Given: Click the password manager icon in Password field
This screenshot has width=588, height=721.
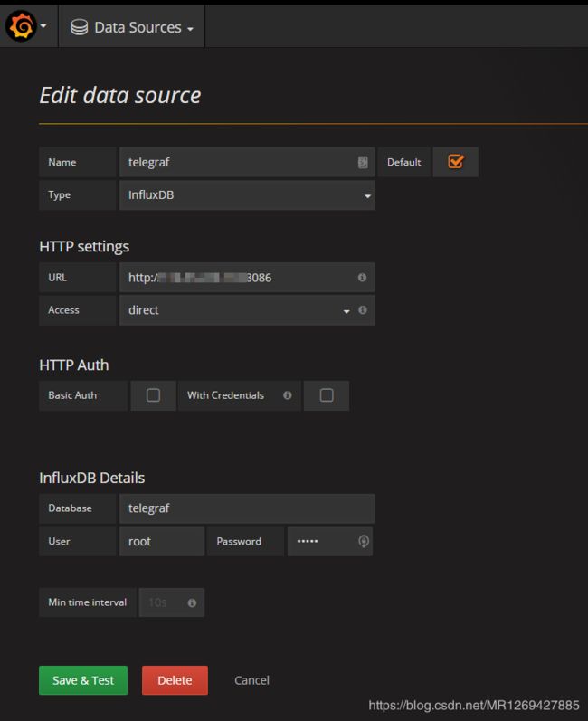Looking at the screenshot, I should click(x=363, y=541).
